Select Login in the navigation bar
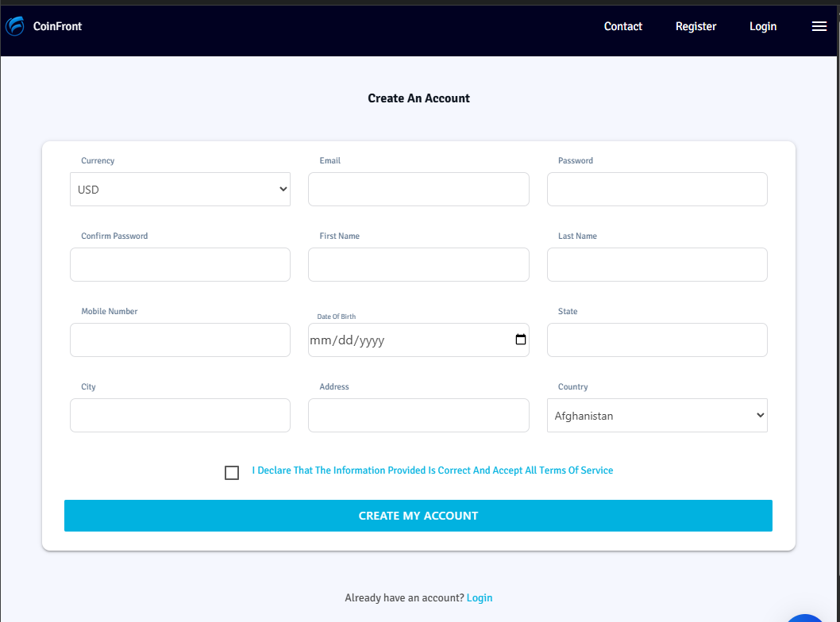This screenshot has height=622, width=840. tap(763, 26)
